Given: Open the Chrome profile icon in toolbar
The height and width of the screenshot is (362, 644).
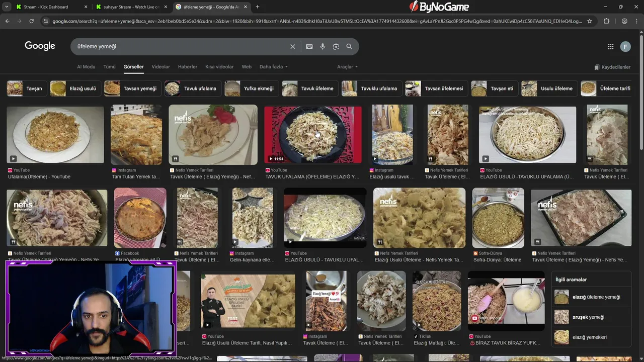Looking at the screenshot, I should tap(624, 21).
